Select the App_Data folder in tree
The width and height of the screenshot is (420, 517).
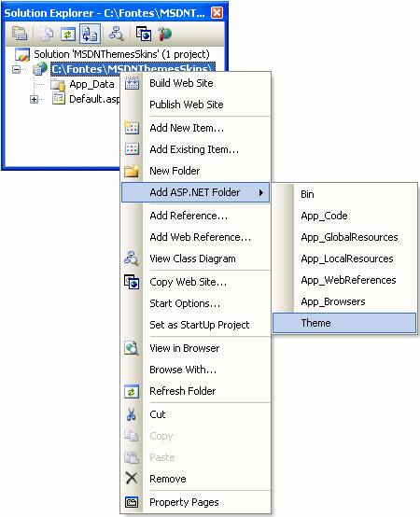[x=91, y=84]
